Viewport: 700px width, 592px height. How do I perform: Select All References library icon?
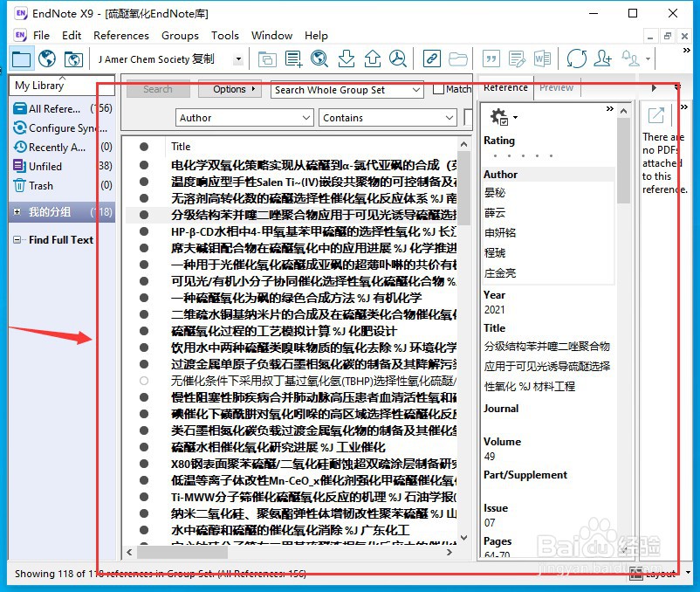point(20,108)
